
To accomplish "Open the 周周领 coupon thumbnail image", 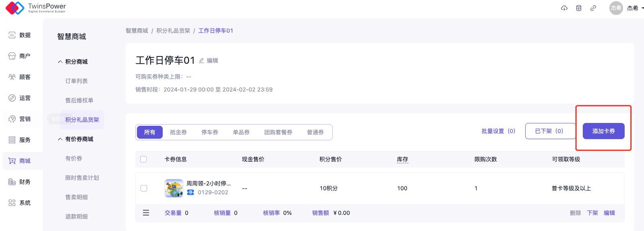I will tap(174, 188).
